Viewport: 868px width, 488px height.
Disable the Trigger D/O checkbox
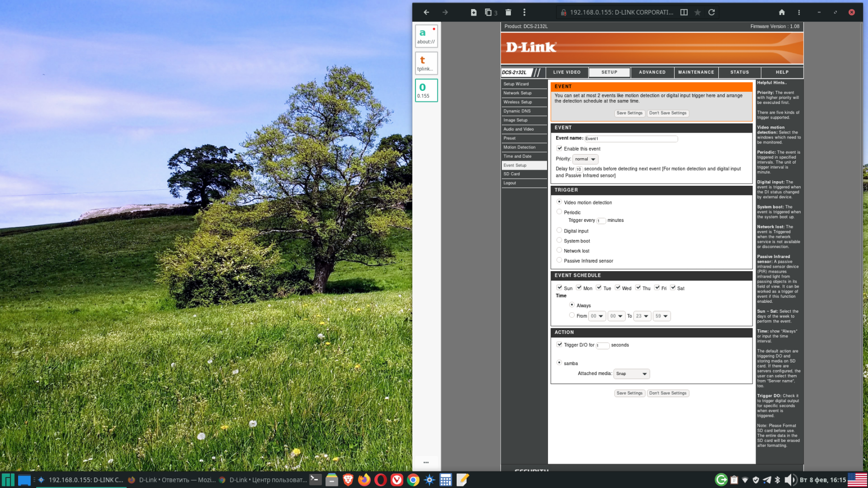(559, 345)
